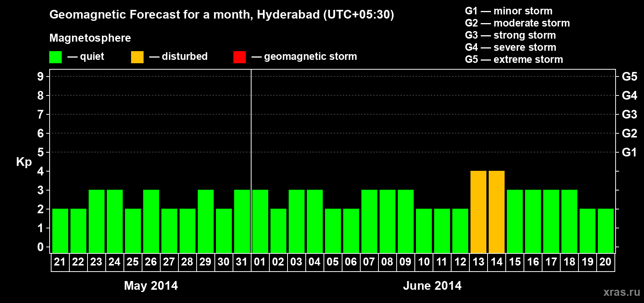Click date label 13 on axis
The image size is (644, 303).
pos(478,262)
